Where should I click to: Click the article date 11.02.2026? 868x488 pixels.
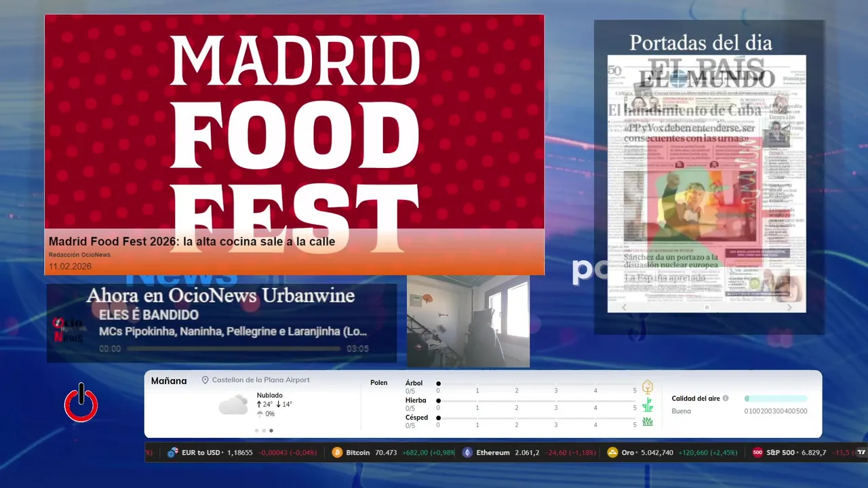coord(70,266)
